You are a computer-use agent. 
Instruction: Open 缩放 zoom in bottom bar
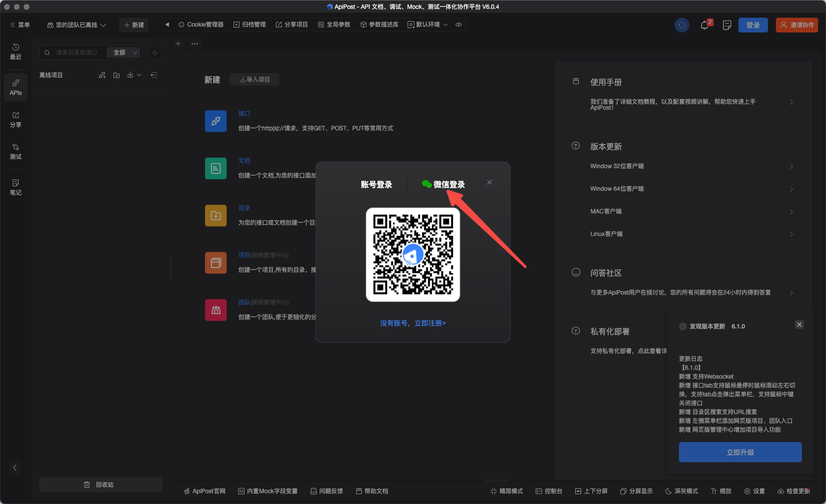click(x=721, y=491)
